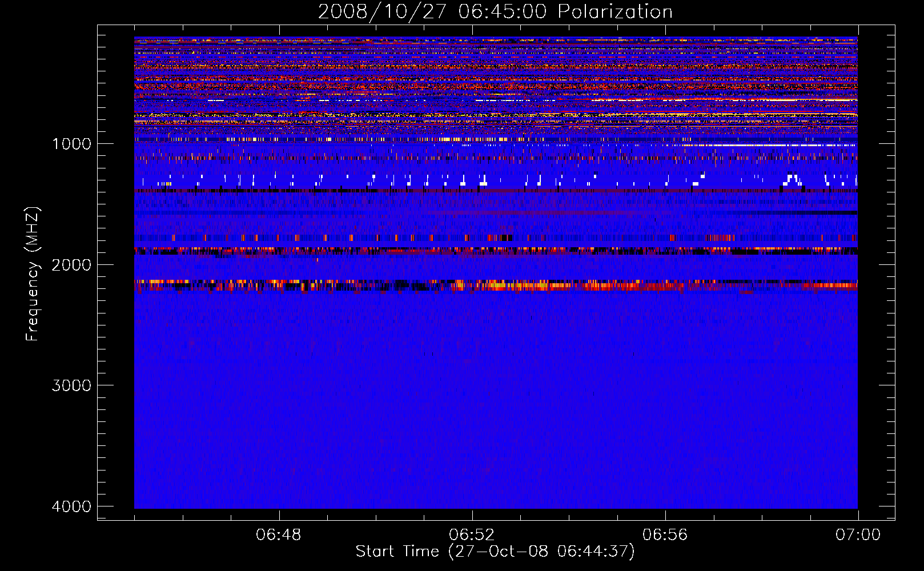Click the 3000 frequency tick label
Image resolution: width=924 pixels, height=571 pixels.
coord(71,385)
